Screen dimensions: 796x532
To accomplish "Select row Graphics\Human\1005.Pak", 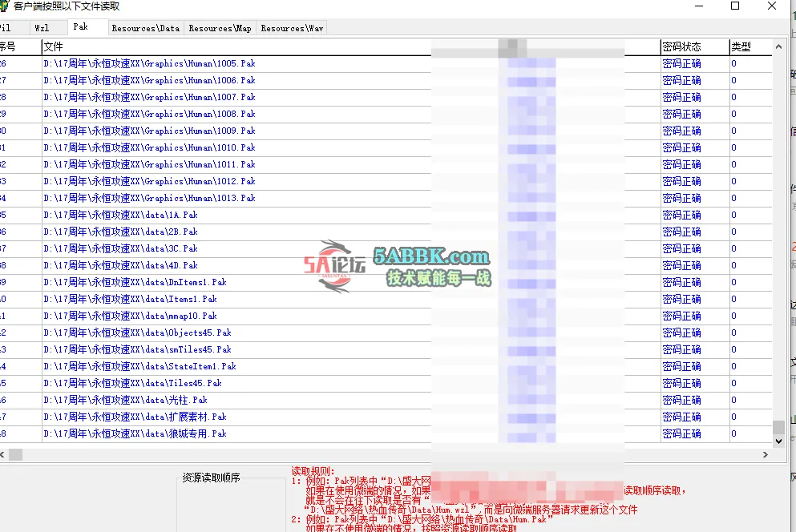I will [x=386, y=63].
